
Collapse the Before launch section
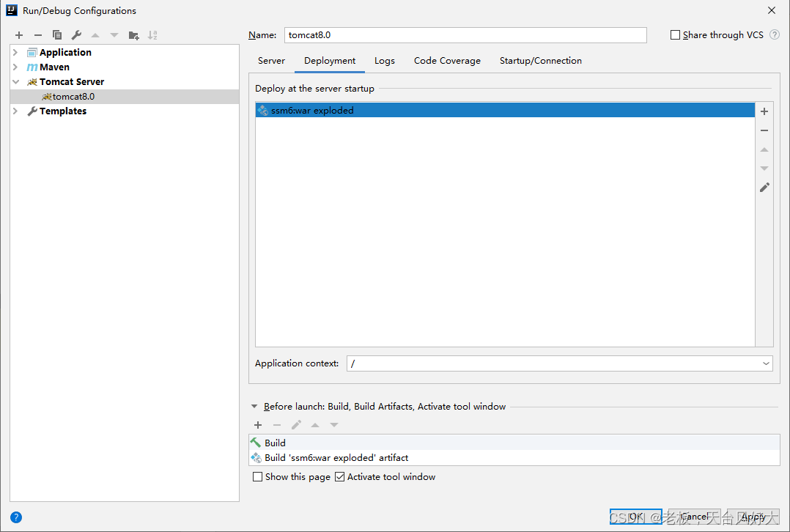tap(254, 407)
